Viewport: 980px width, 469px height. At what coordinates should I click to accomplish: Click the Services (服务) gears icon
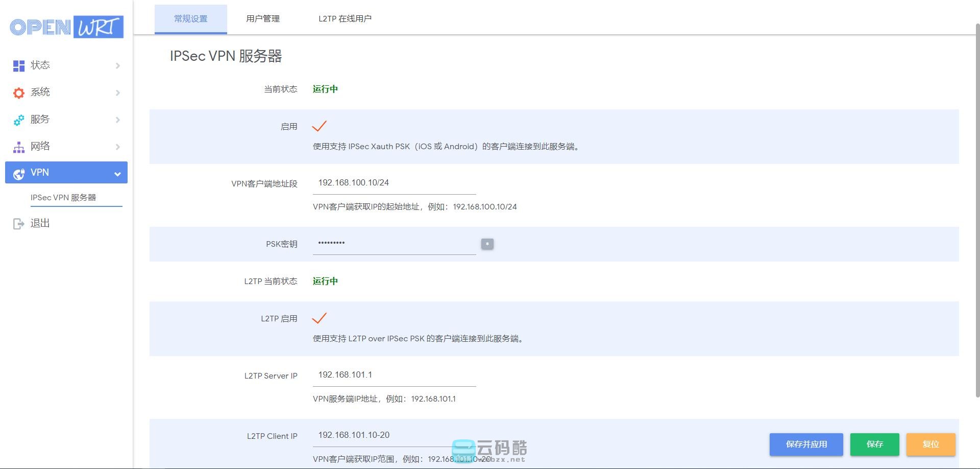pyautogui.click(x=19, y=120)
